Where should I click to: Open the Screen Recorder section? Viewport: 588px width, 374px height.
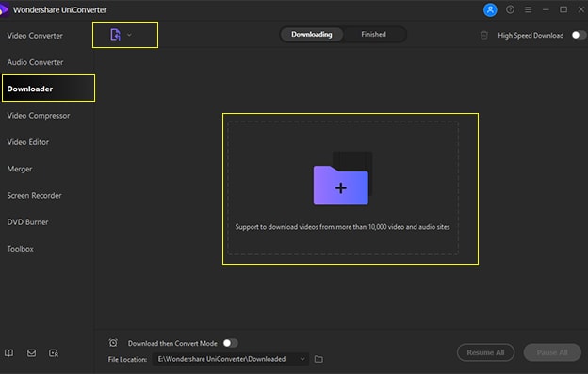34,195
